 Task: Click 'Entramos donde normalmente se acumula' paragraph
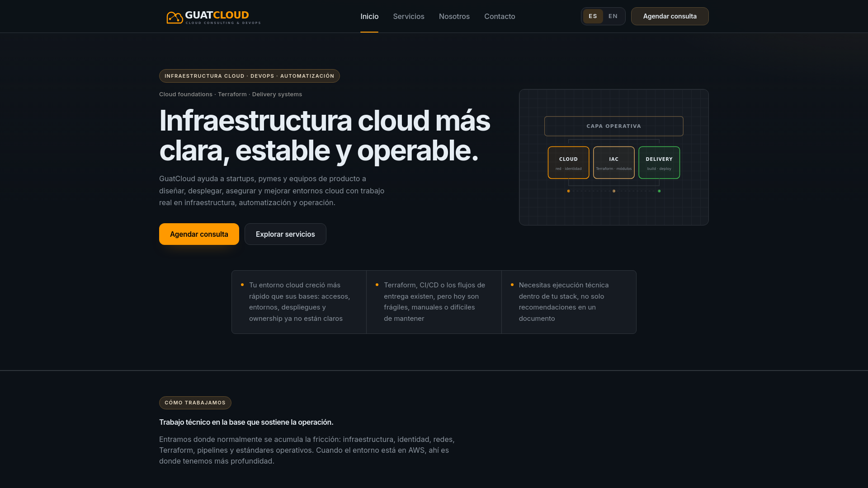[x=307, y=450]
